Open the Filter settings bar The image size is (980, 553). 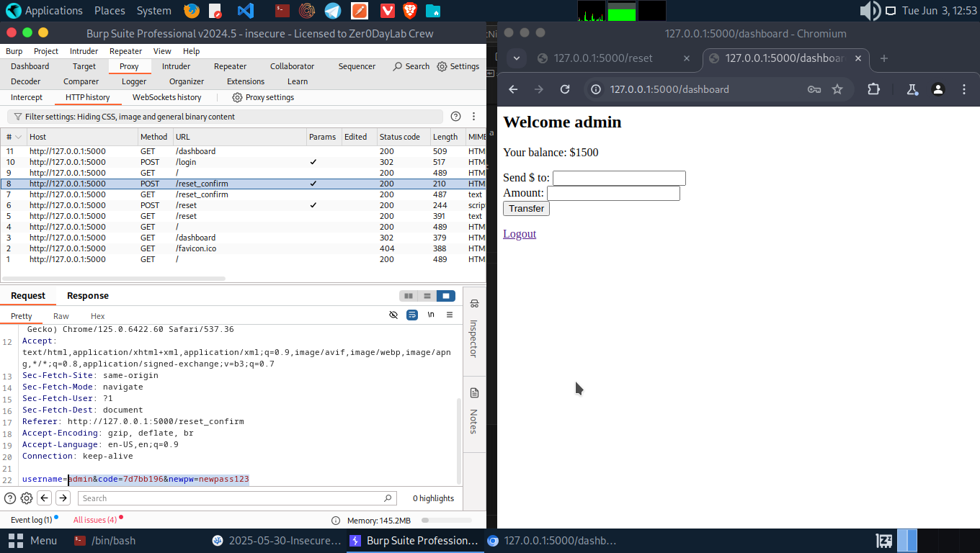tap(224, 117)
